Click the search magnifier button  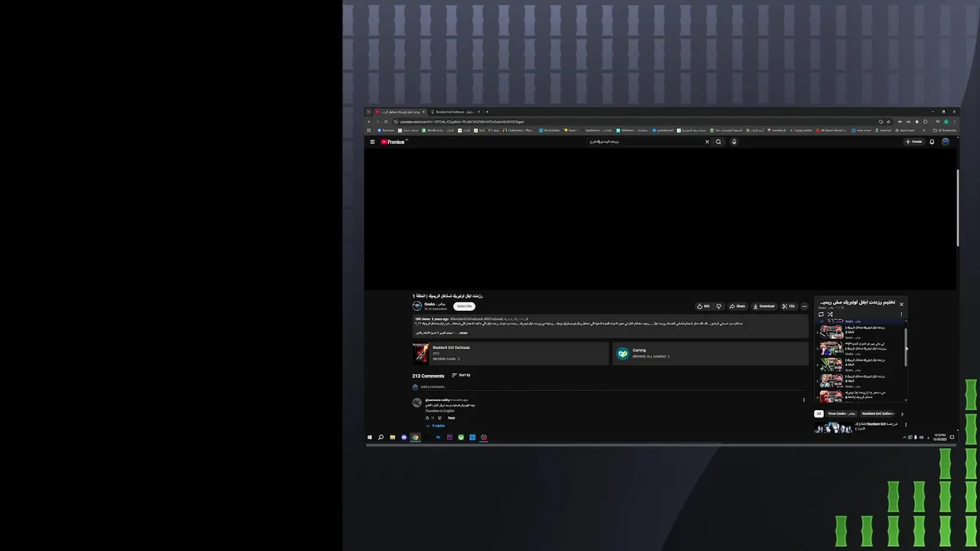718,142
